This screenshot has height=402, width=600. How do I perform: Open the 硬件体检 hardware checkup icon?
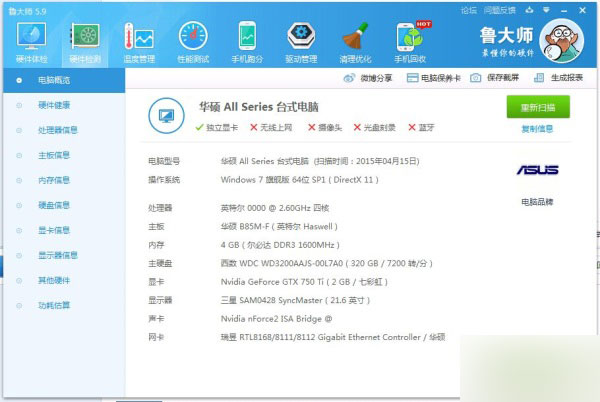31,42
